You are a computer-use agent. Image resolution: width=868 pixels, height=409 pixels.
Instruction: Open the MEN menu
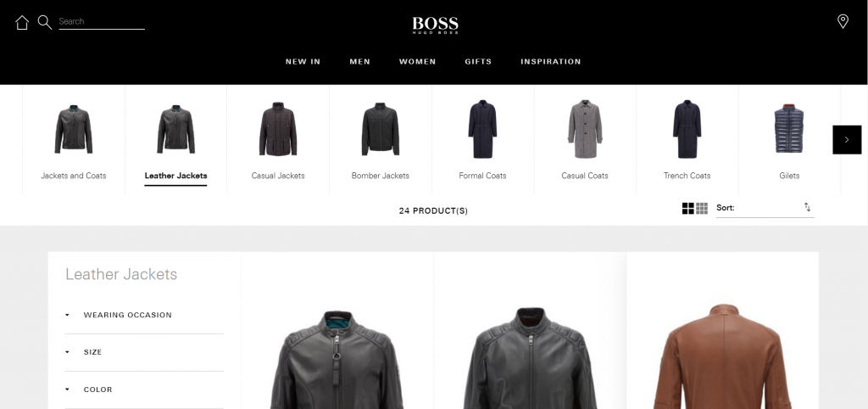point(359,61)
